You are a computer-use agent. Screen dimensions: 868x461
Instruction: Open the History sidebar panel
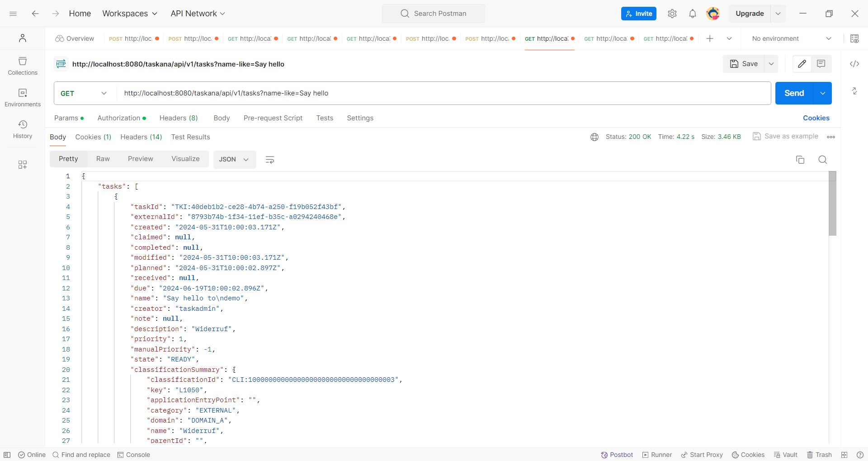coord(23,129)
